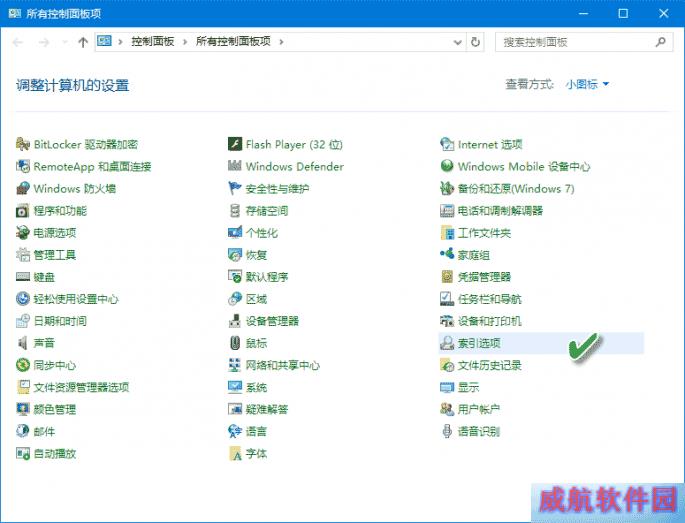Click the RemoteApp 和桌面连接 icon
This screenshot has width=685, height=523.
23,166
